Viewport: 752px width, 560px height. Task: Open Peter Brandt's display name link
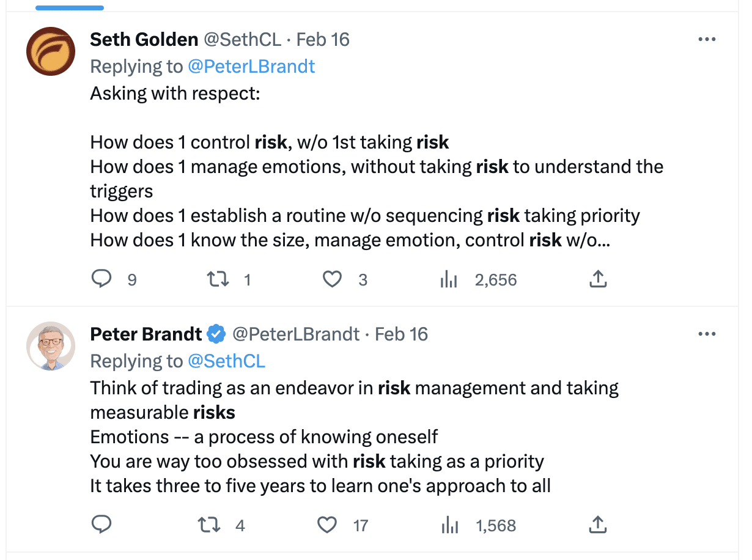coord(146,334)
